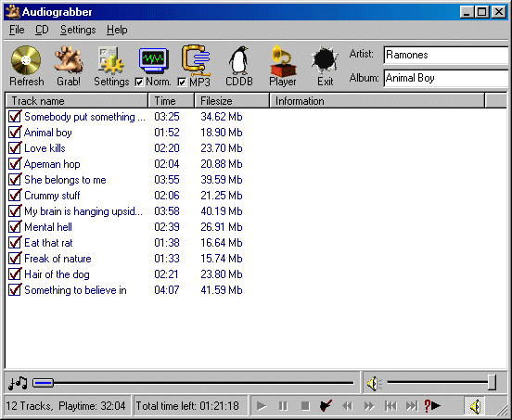Uncheck the 'Apeman hop' track checkbox
512x420 pixels.
coord(15,164)
